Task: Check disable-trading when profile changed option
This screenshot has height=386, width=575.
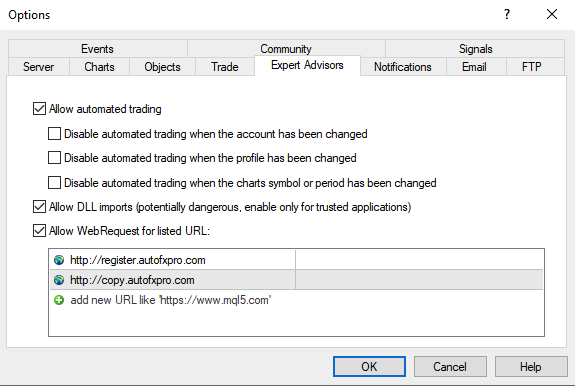Action: point(54,158)
